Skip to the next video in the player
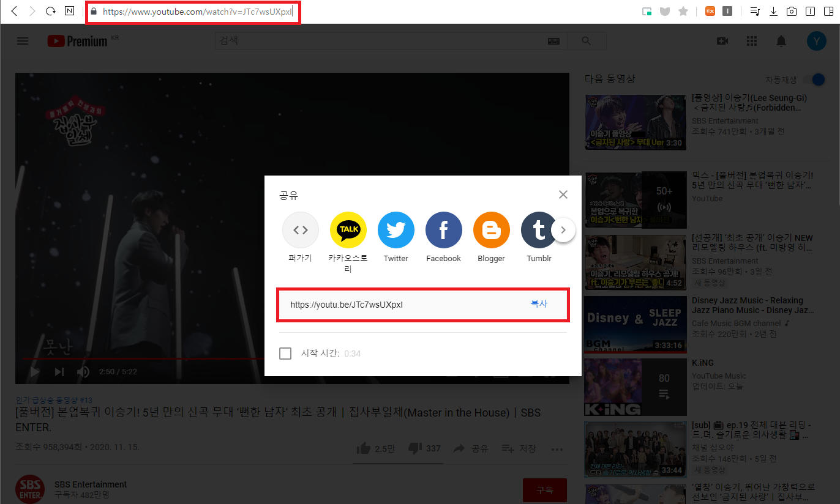 59,371
